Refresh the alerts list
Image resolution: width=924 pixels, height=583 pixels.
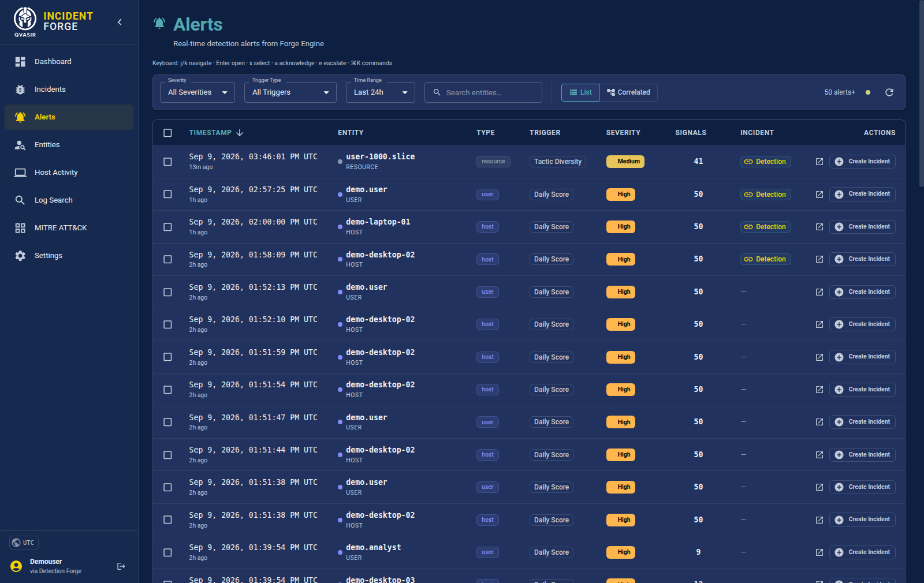889,92
